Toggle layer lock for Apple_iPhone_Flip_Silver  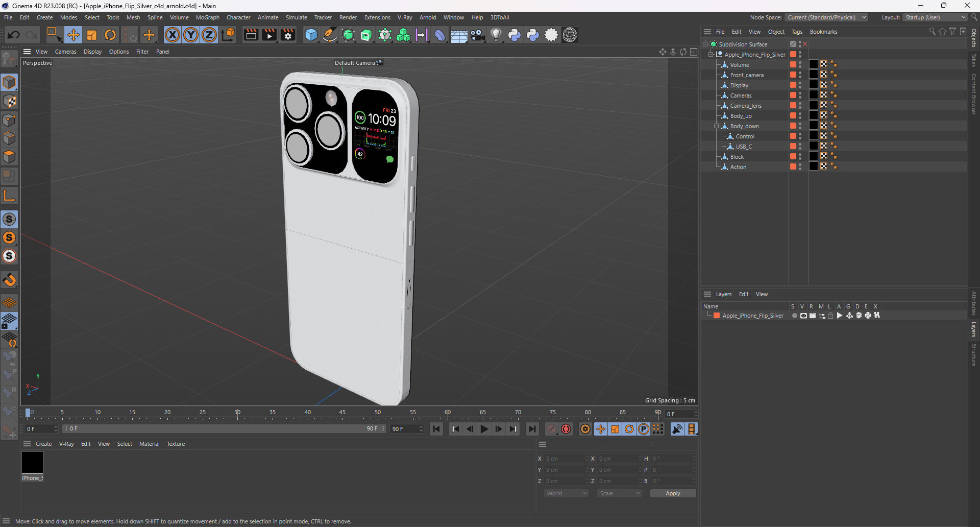click(x=830, y=316)
